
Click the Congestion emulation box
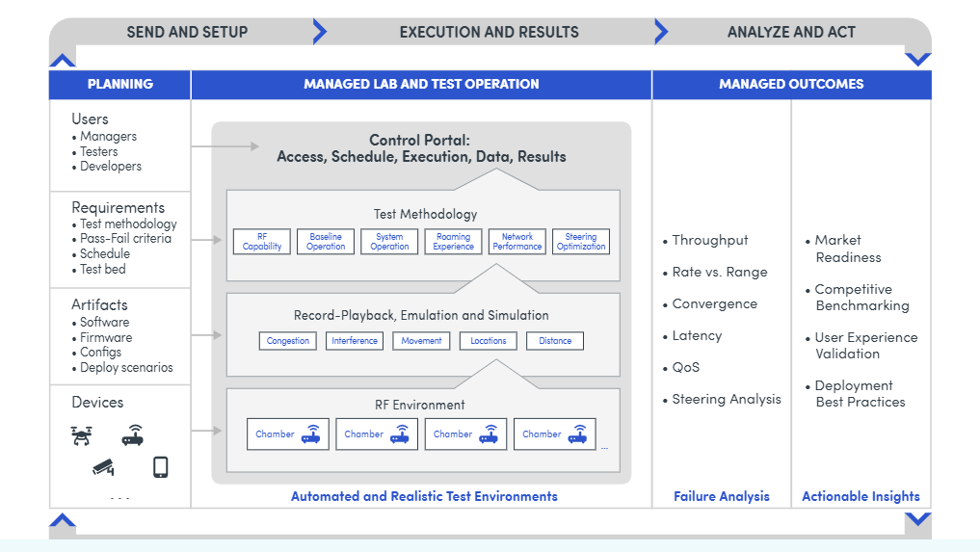point(288,341)
